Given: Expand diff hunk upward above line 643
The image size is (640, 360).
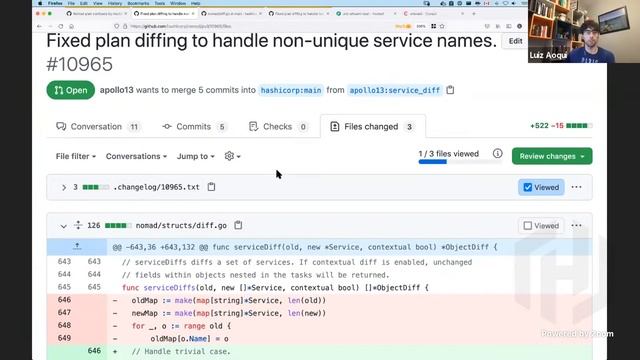Looking at the screenshot, I should click(x=77, y=247).
